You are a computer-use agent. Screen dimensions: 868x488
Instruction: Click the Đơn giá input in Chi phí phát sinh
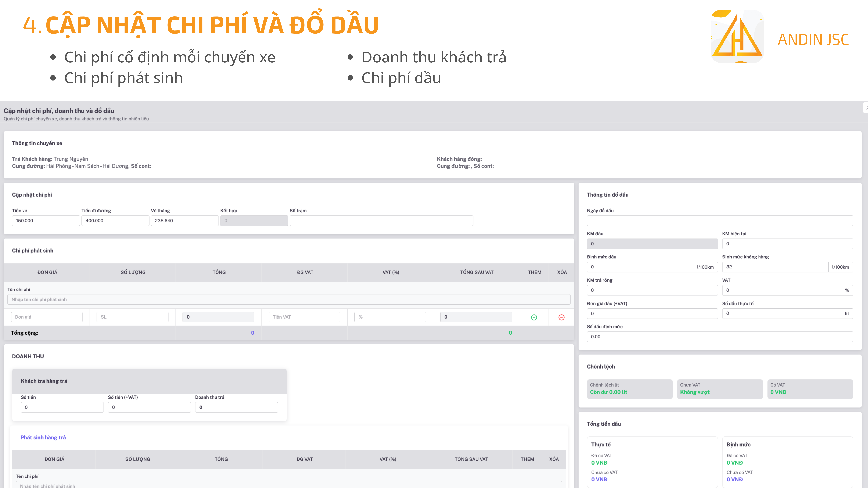47,317
